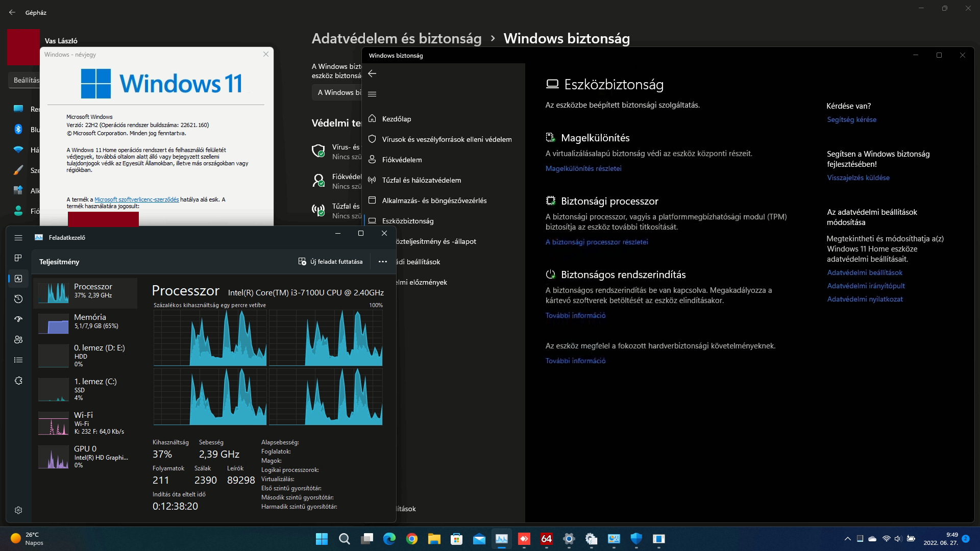This screenshot has width=980, height=551.
Task: Click network Wi-Fi icon in Gépház sidebar
Action: [18, 149]
